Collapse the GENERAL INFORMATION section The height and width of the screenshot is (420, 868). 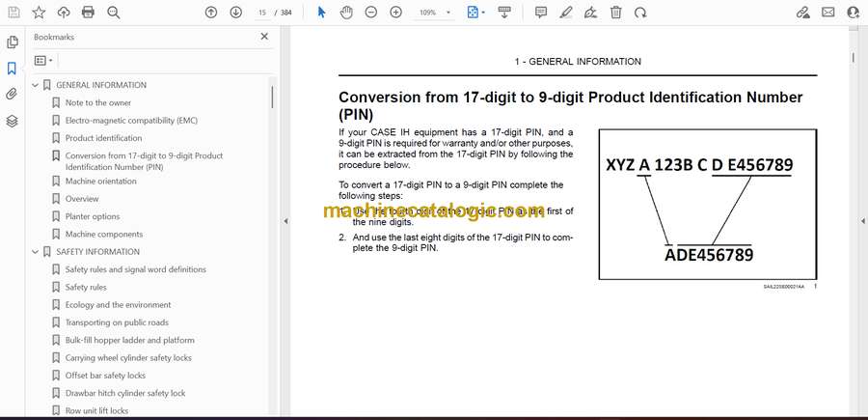coord(36,85)
